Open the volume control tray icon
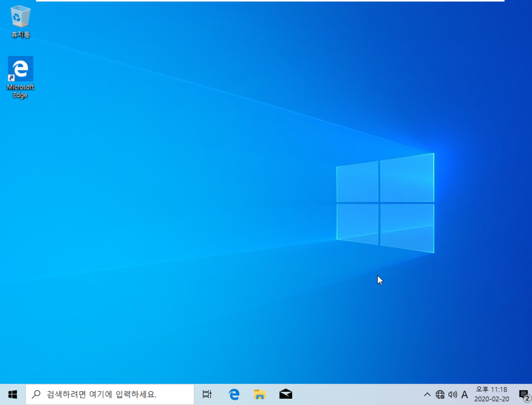The height and width of the screenshot is (405, 532). [x=452, y=394]
